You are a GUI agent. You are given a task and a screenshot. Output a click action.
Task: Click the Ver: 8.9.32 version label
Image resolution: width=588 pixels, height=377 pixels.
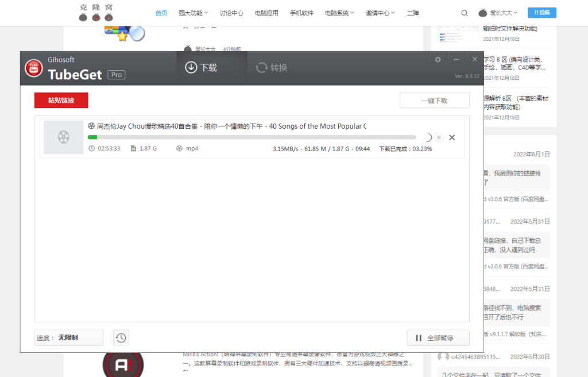(x=467, y=76)
